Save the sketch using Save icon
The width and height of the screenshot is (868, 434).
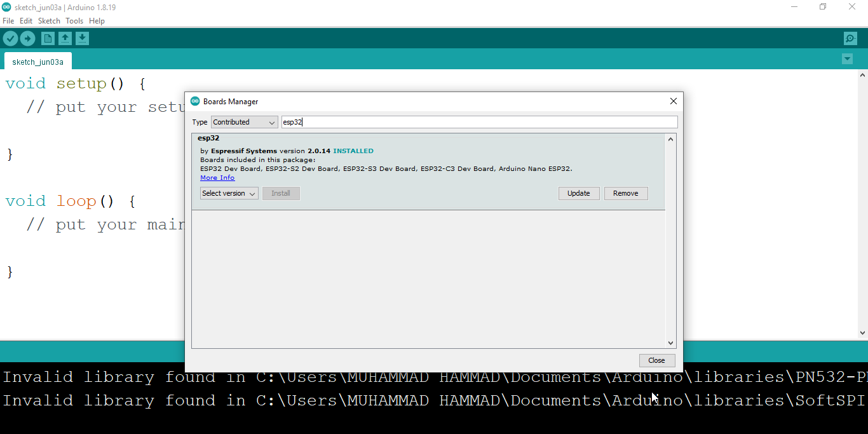click(82, 39)
